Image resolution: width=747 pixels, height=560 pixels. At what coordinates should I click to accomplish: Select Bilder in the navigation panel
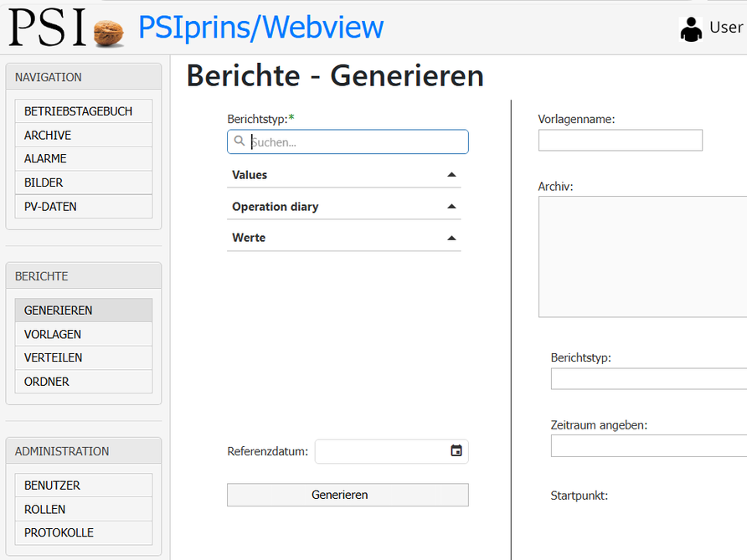click(x=83, y=182)
